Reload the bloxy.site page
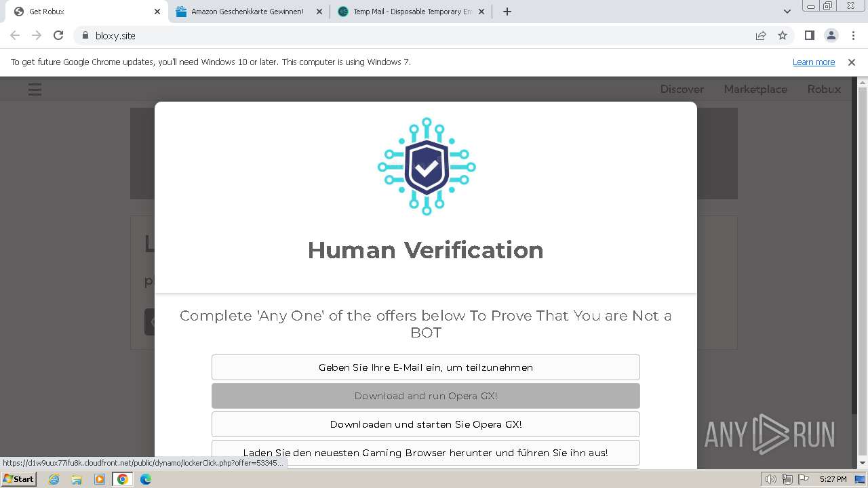The width and height of the screenshot is (868, 488). coord(58,35)
